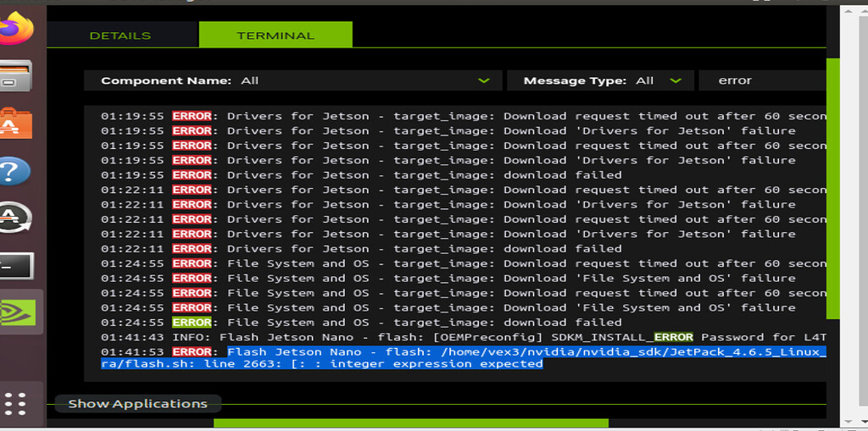Click the Show Applications grid icon

tap(17, 402)
